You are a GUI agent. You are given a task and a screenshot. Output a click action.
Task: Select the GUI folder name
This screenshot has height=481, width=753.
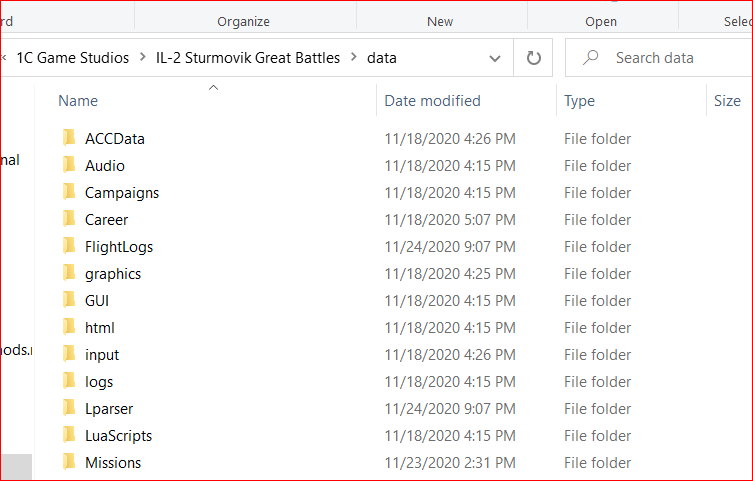click(x=97, y=301)
